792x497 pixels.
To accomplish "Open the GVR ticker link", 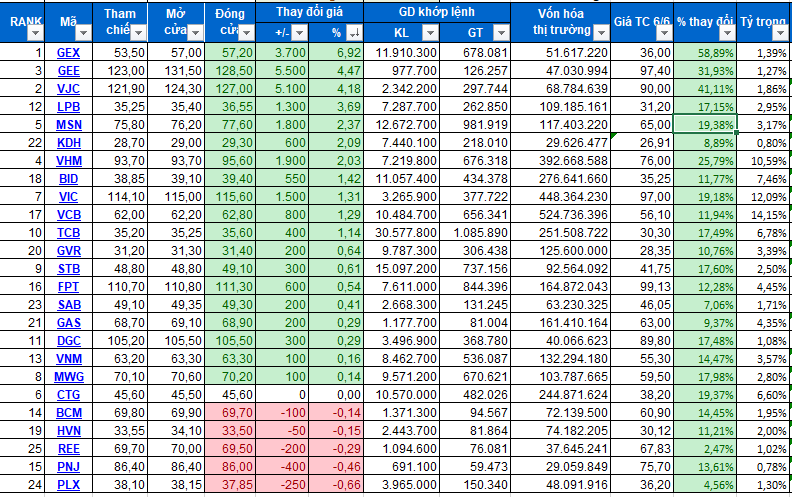I will tap(69, 251).
